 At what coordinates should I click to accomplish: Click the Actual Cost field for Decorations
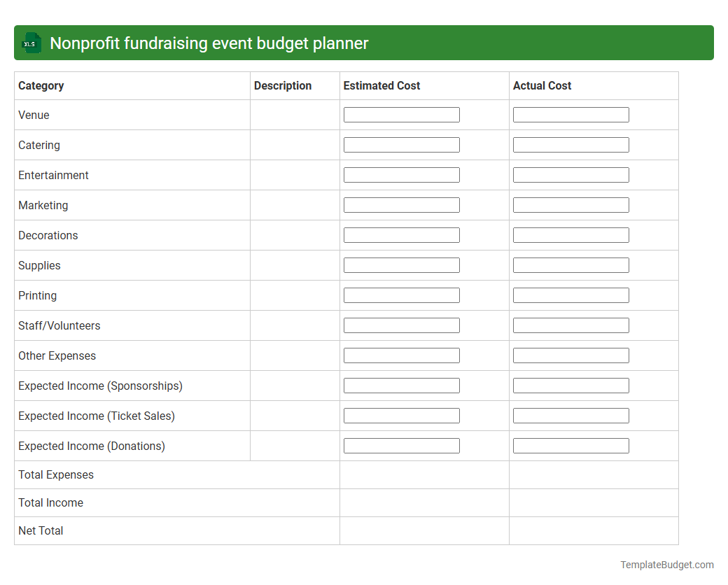click(570, 234)
